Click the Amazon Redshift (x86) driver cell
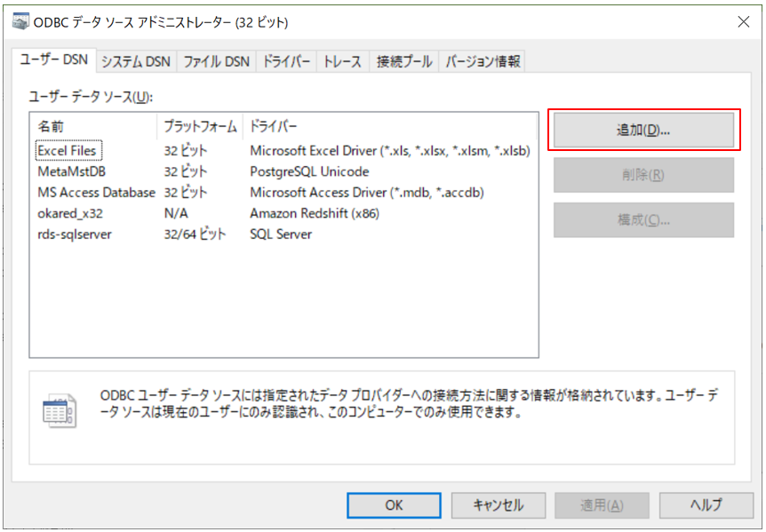This screenshot has width=766, height=532. [315, 213]
